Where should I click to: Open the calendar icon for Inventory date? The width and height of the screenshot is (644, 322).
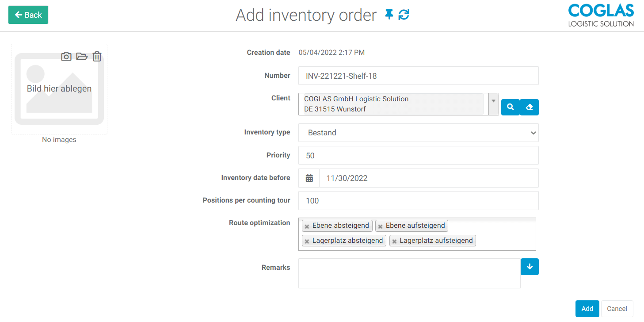tap(309, 178)
